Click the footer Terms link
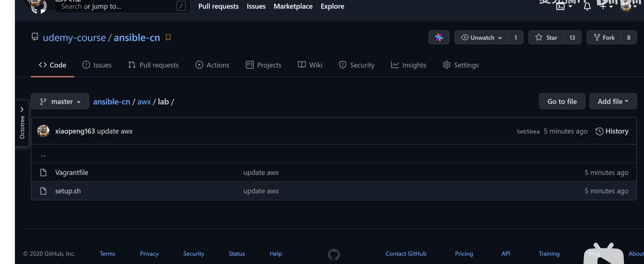Screen dimensions: 644x264 coord(107,254)
